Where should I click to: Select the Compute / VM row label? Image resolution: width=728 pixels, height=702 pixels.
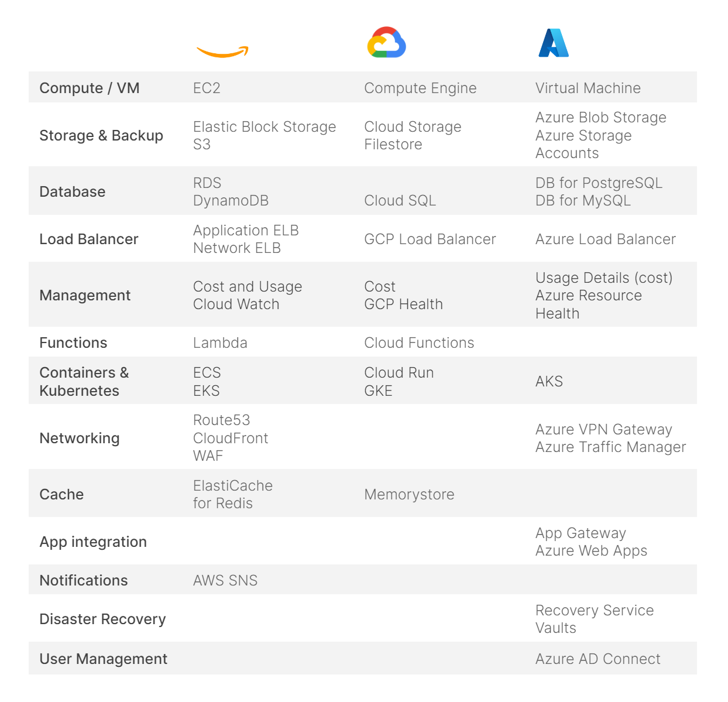90,88
